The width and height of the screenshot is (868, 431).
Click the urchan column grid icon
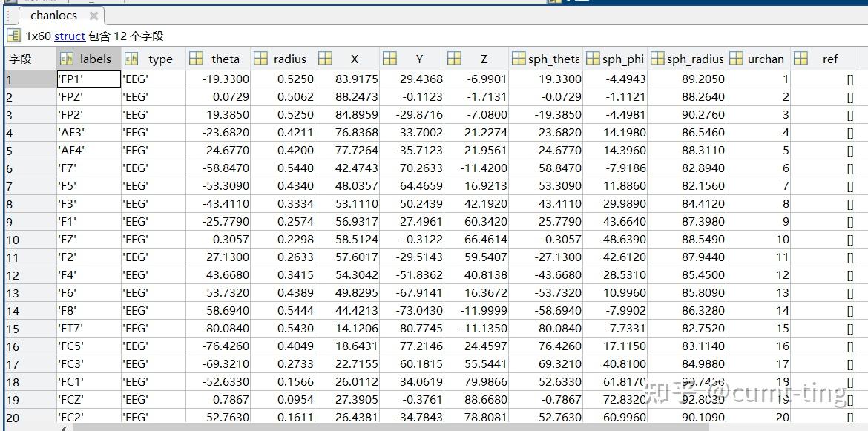pos(736,59)
